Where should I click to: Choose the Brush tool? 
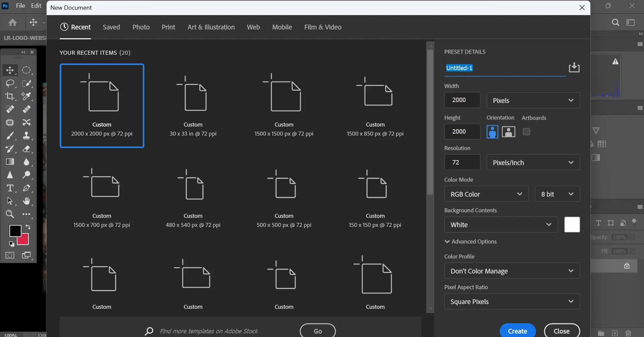coord(10,136)
